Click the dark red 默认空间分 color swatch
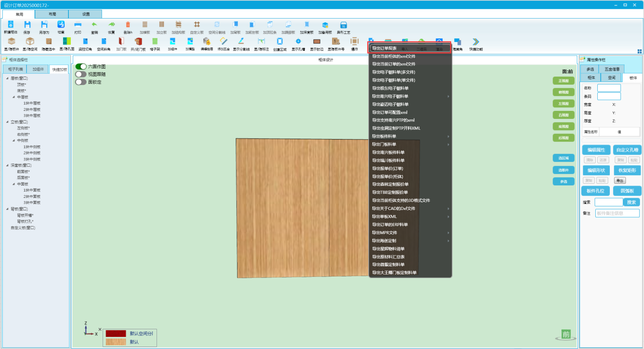The height and width of the screenshot is (349, 644). coord(116,334)
